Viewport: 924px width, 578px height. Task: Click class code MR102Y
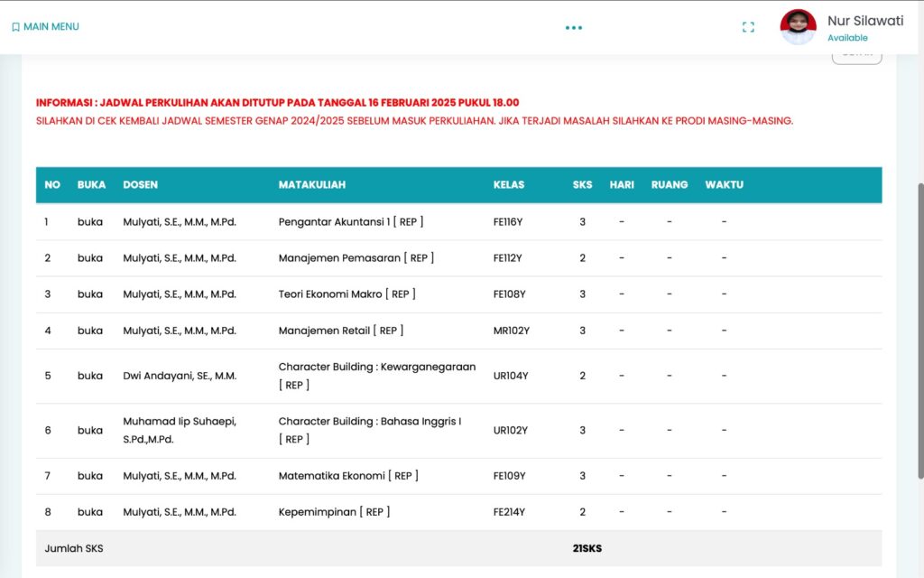(511, 331)
